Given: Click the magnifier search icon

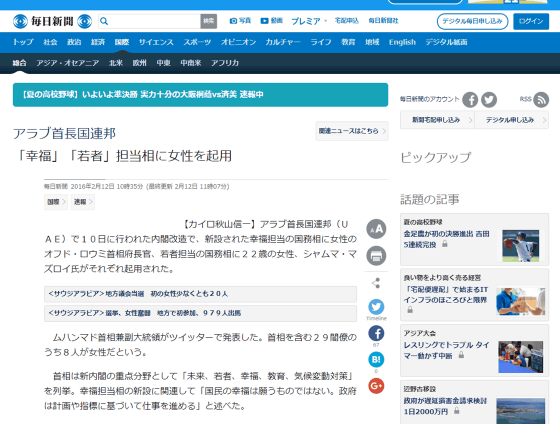Looking at the screenshot, I should click(104, 21).
